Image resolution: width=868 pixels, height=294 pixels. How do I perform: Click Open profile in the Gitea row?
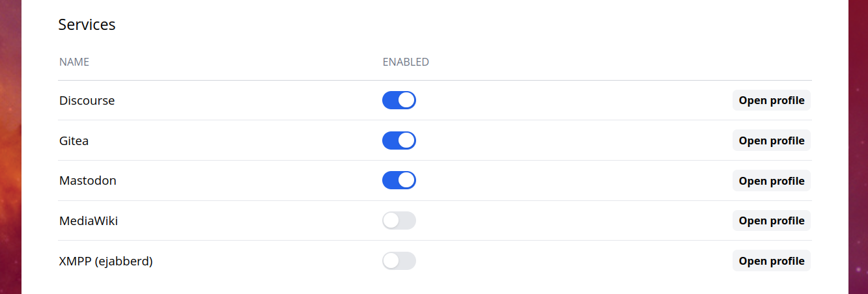(x=771, y=140)
